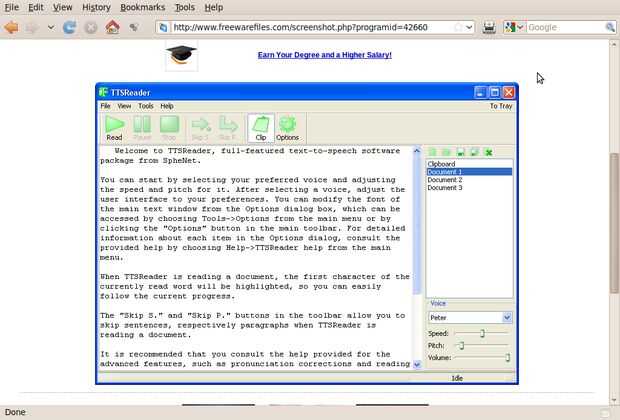
Task: Click the Speed slider handle
Action: 482,333
